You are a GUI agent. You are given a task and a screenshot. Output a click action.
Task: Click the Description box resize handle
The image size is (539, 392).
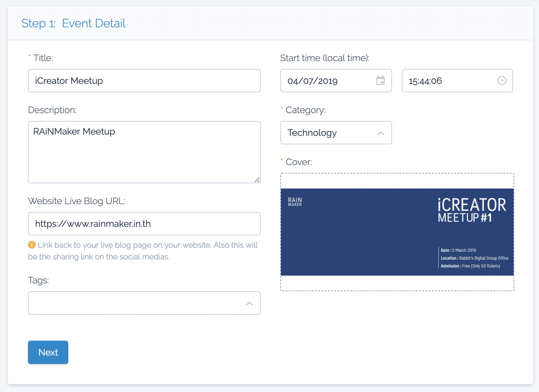(257, 180)
